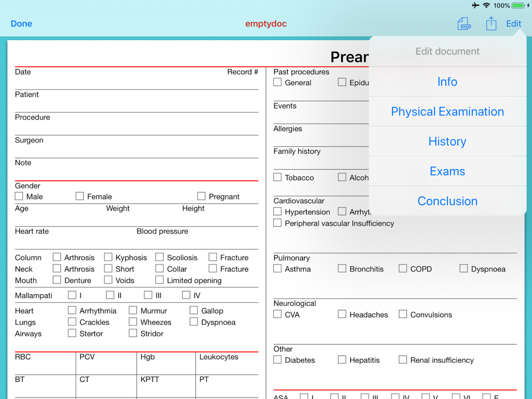Check the Female gender box

click(80, 196)
